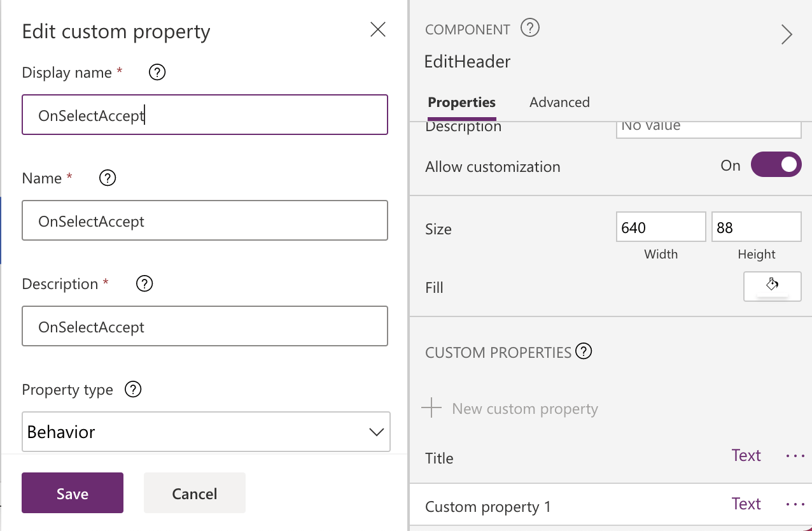Open more options for Custom property 1
812x531 pixels.
[x=795, y=504]
